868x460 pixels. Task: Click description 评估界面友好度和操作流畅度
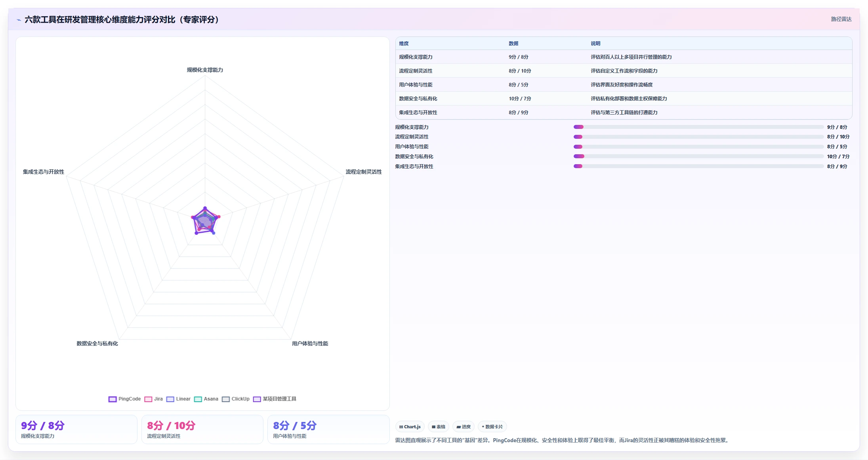point(622,85)
